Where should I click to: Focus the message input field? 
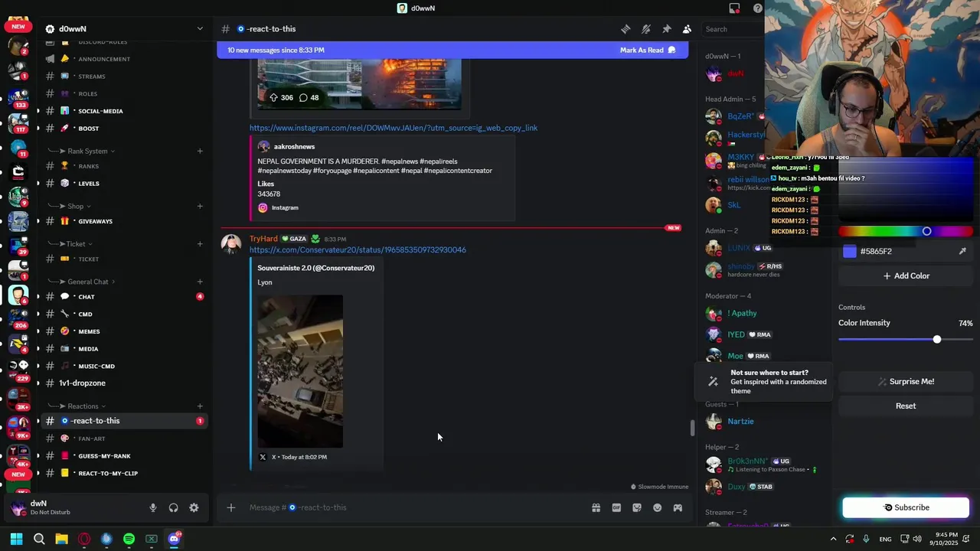point(413,507)
